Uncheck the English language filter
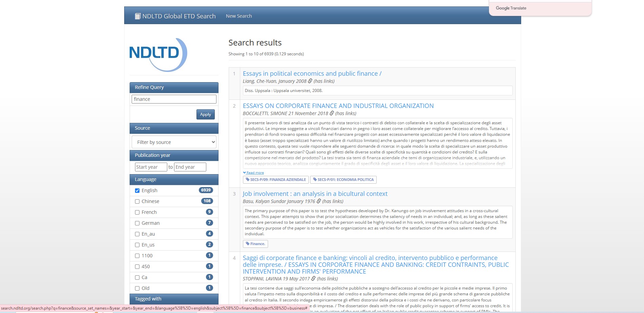 click(137, 190)
